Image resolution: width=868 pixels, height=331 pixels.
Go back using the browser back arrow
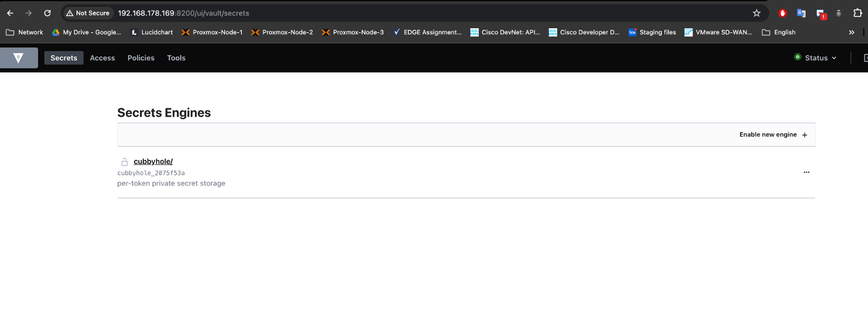tap(10, 13)
